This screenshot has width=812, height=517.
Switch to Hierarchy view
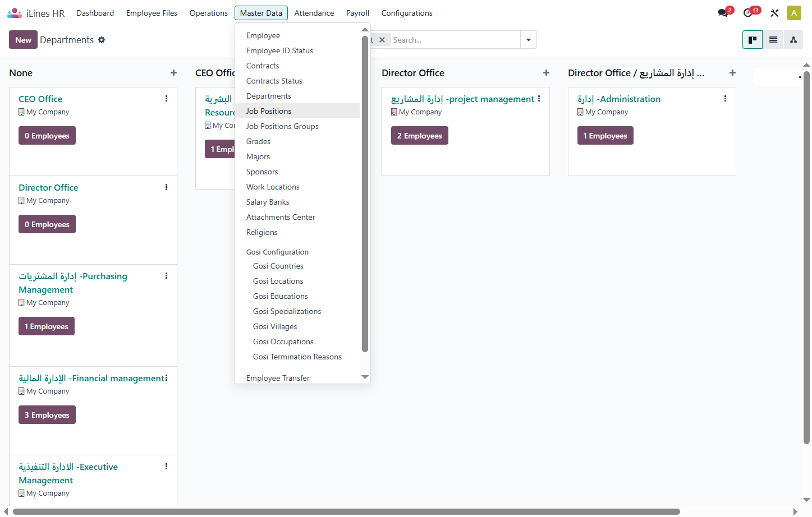793,40
